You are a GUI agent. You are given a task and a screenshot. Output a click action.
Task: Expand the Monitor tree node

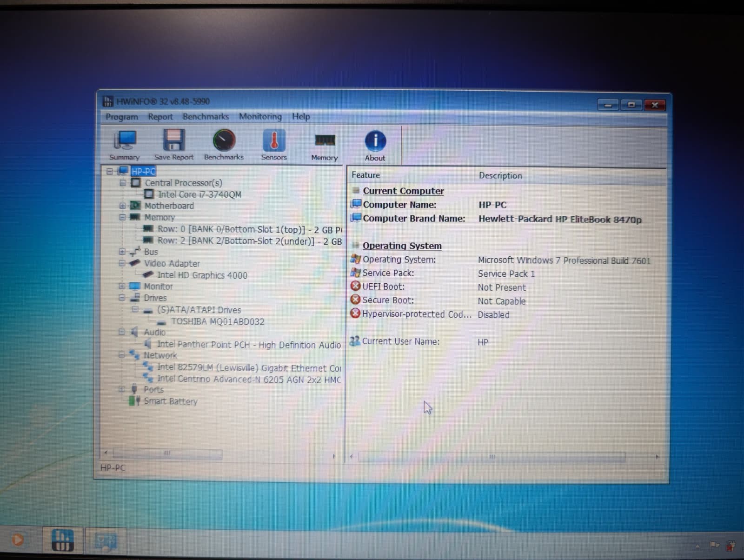122,286
